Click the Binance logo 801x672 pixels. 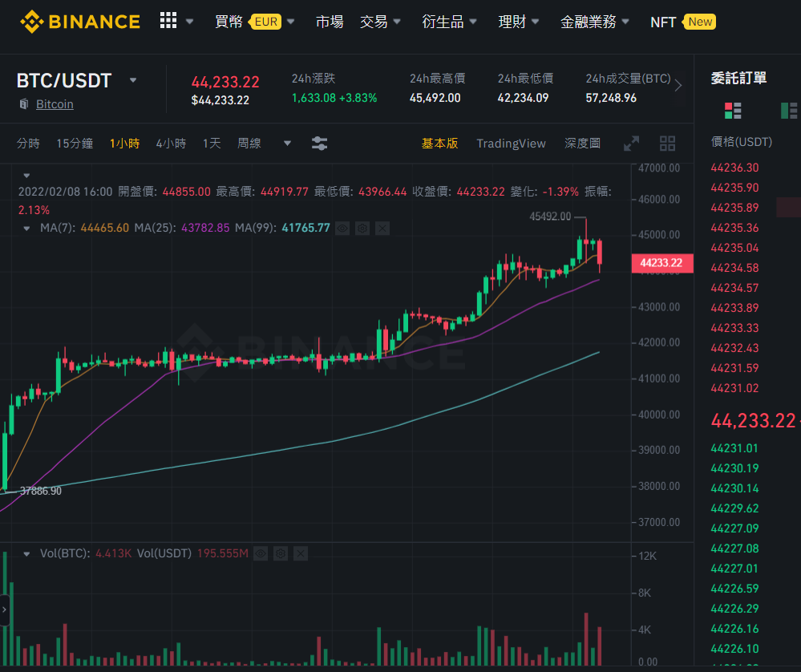[x=80, y=22]
